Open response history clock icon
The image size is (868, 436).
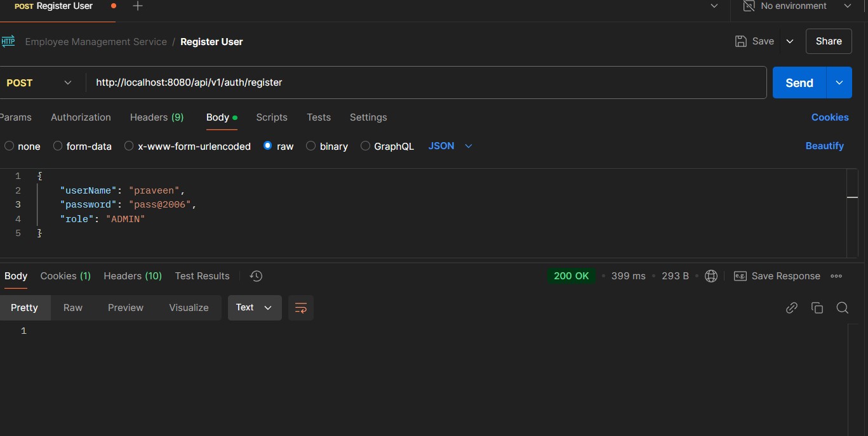(256, 276)
